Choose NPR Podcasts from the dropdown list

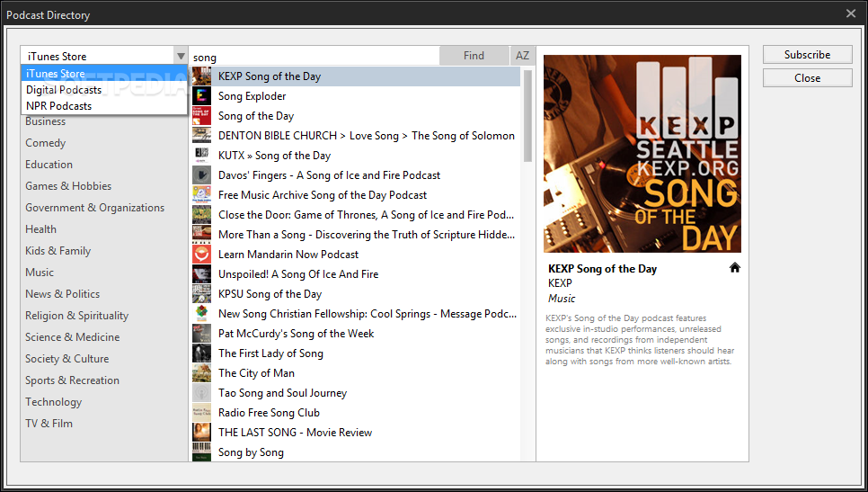[104, 106]
